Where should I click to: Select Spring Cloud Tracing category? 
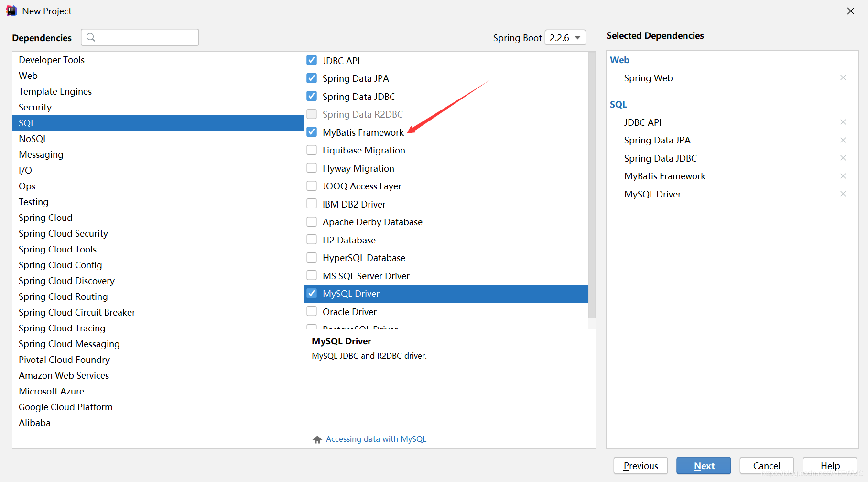pyautogui.click(x=158, y=328)
